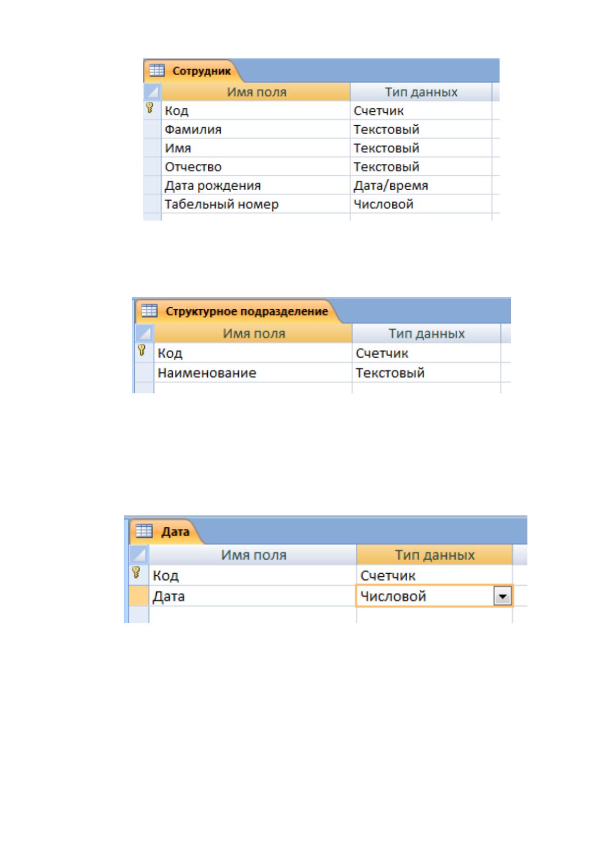Click select-all corner of Сотрудник table
Screen dimensions: 614x868
point(152,92)
